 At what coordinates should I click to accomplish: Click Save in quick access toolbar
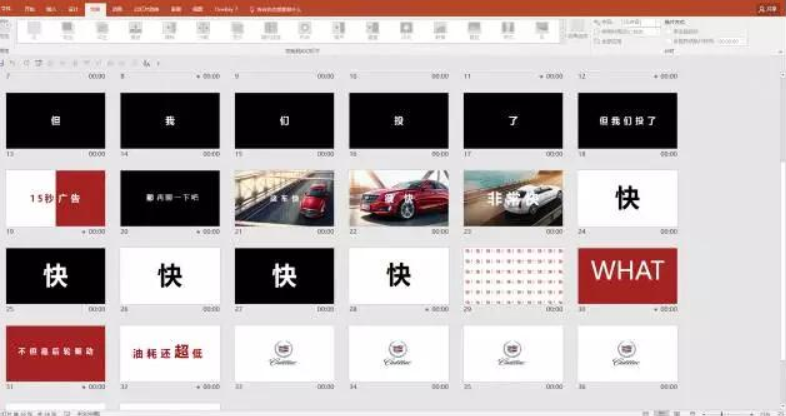pos(2,63)
